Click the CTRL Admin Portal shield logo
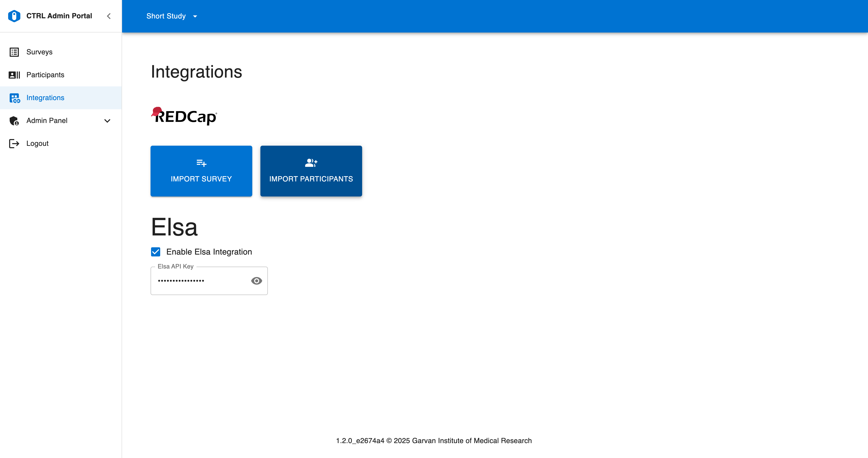868x458 pixels. (14, 16)
